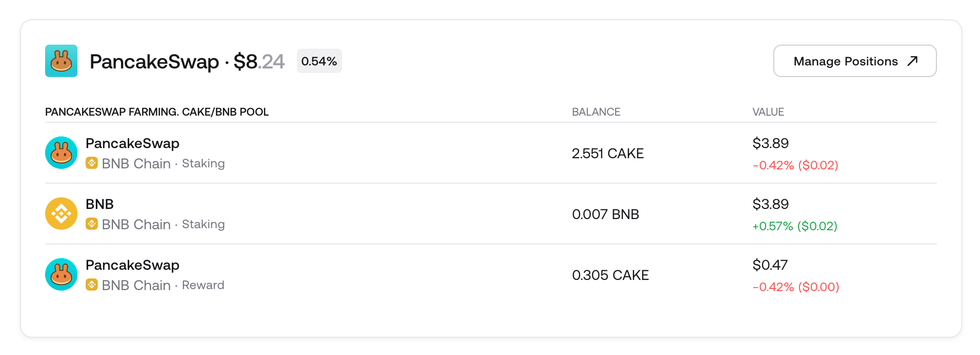Screen dimensions: 980x355
Task: Select the PancakeSwap bunny icon in the Reward row
Action: [61, 274]
